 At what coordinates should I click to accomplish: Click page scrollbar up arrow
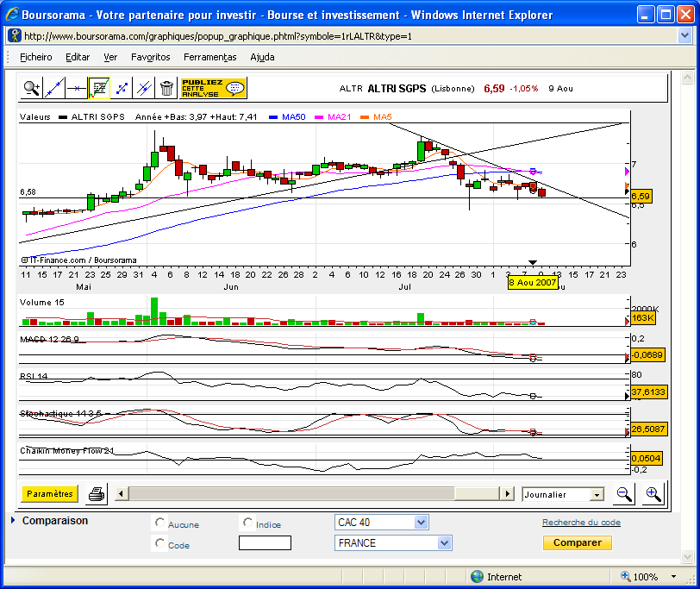[688, 78]
